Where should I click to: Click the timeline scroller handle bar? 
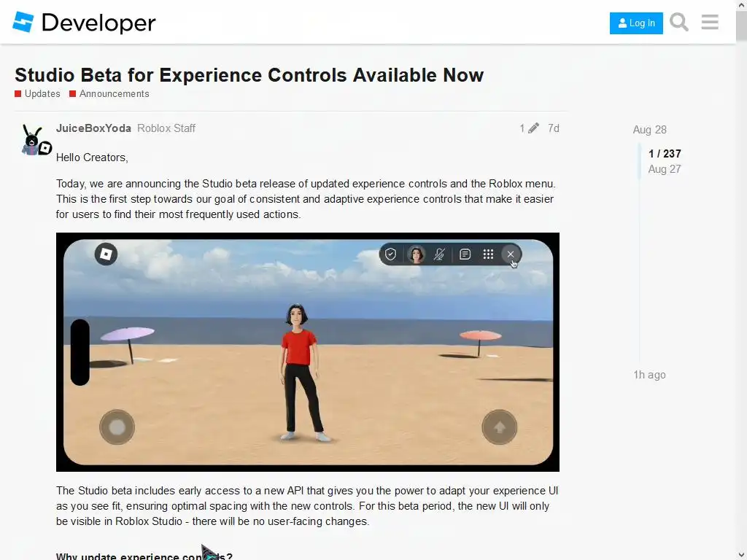(640, 161)
